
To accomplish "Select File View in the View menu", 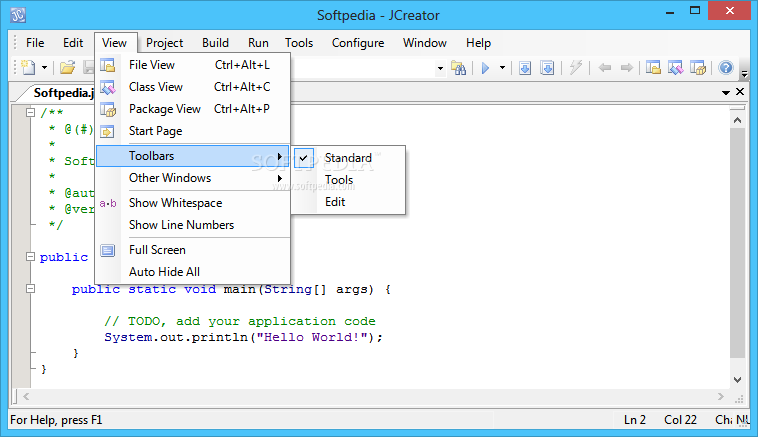I will 193,65.
